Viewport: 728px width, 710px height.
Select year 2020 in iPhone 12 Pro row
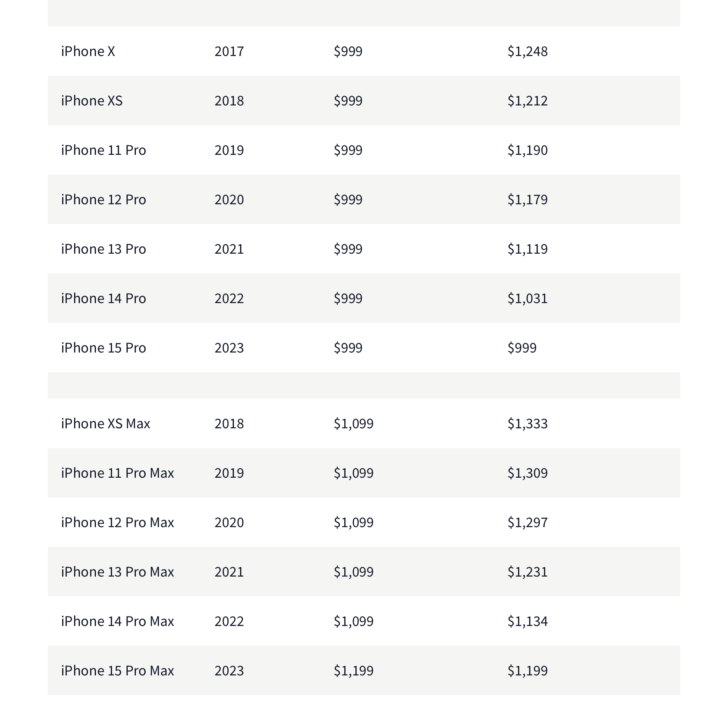[229, 199]
